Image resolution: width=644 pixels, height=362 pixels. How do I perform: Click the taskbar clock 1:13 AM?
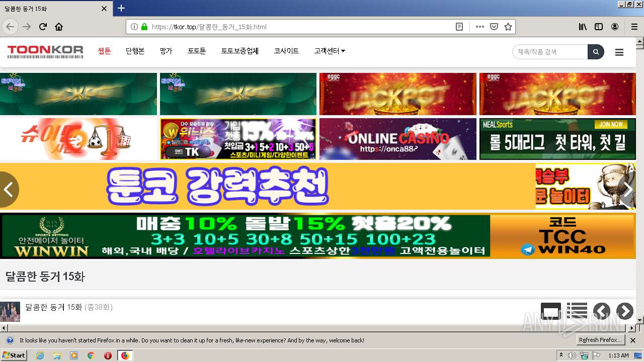coord(618,355)
